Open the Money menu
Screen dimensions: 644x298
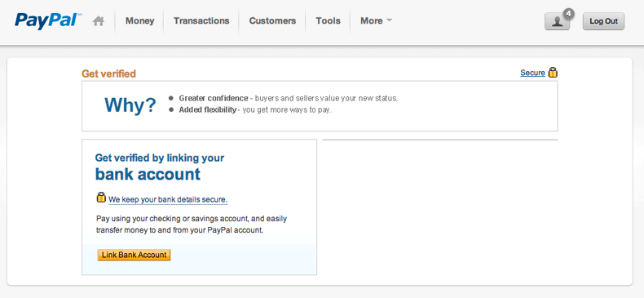tap(139, 20)
